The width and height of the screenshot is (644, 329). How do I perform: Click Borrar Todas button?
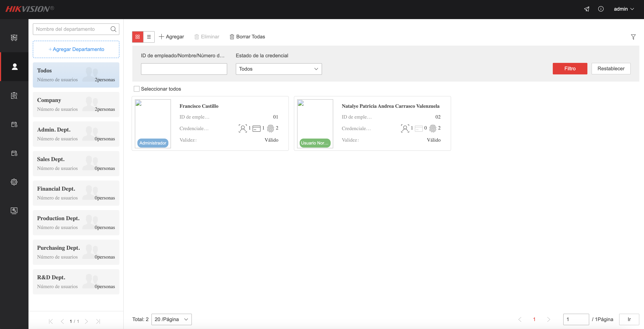pos(247,37)
